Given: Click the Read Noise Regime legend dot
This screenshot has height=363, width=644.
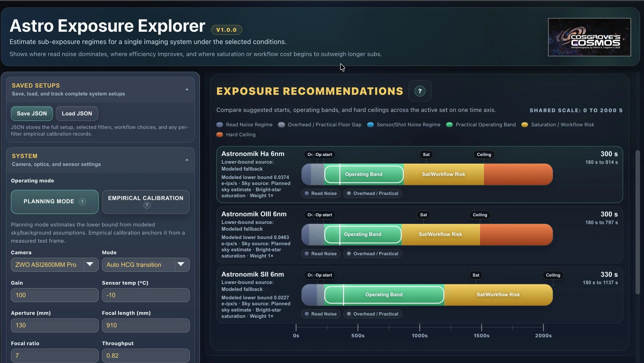Looking at the screenshot, I should coord(219,125).
